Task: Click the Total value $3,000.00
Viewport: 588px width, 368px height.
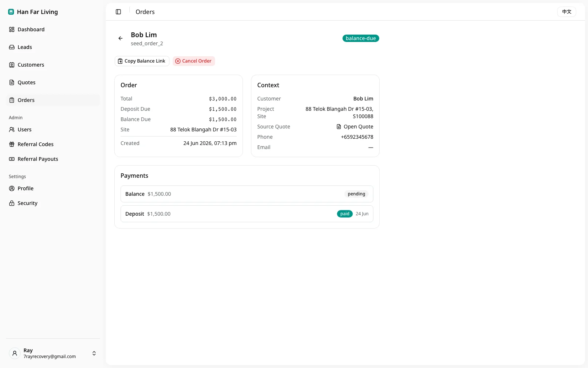Action: click(x=223, y=99)
